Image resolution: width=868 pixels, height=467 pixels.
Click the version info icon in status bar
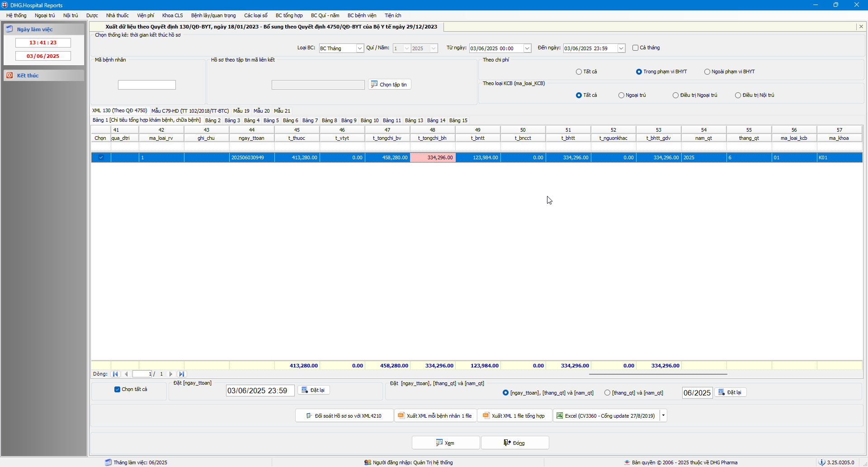click(822, 462)
